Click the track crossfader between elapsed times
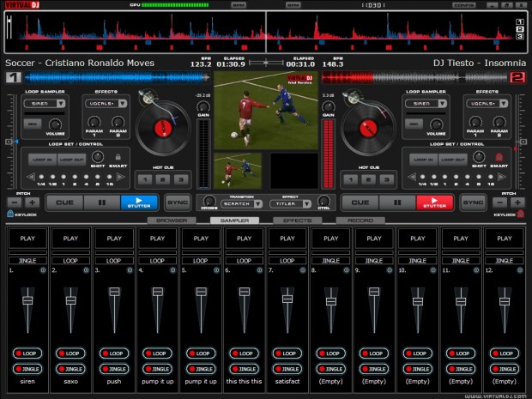The image size is (532, 399). pyautogui.click(x=266, y=63)
